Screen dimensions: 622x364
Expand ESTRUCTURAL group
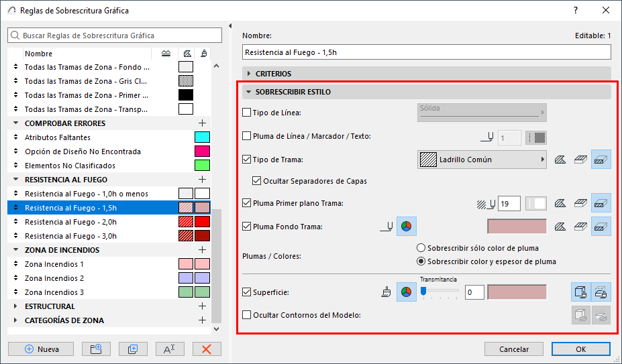[16, 306]
